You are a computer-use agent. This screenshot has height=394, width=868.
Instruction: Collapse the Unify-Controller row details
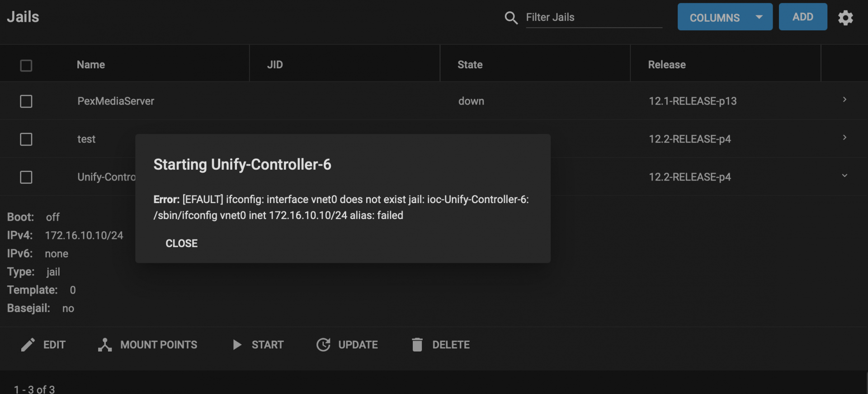(844, 176)
